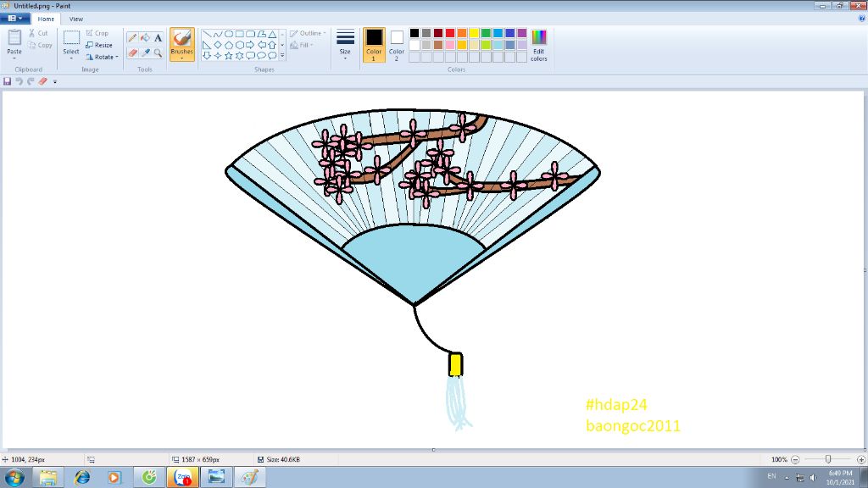Open Customize Quick Access Toolbar dropdown
The width and height of the screenshot is (868, 488).
click(x=55, y=81)
